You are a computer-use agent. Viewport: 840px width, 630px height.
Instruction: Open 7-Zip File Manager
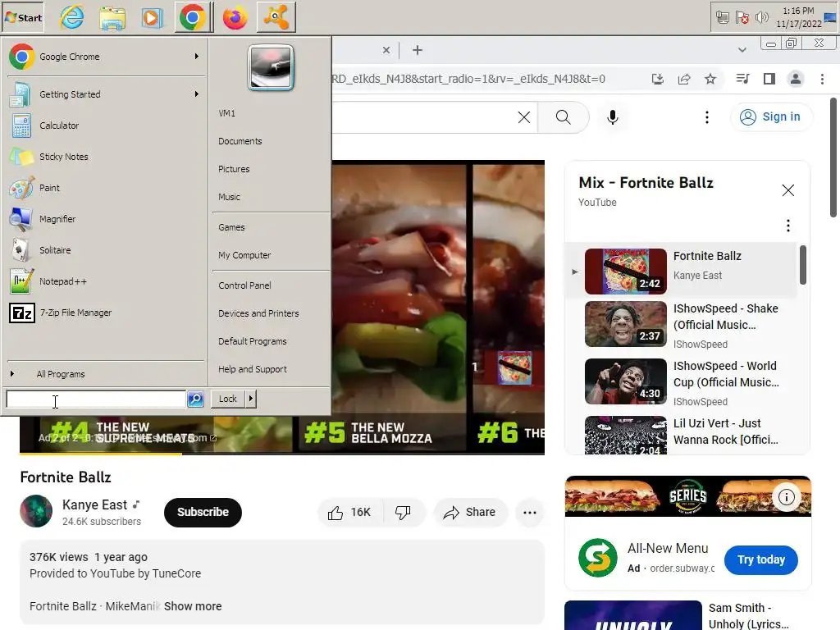click(104, 313)
